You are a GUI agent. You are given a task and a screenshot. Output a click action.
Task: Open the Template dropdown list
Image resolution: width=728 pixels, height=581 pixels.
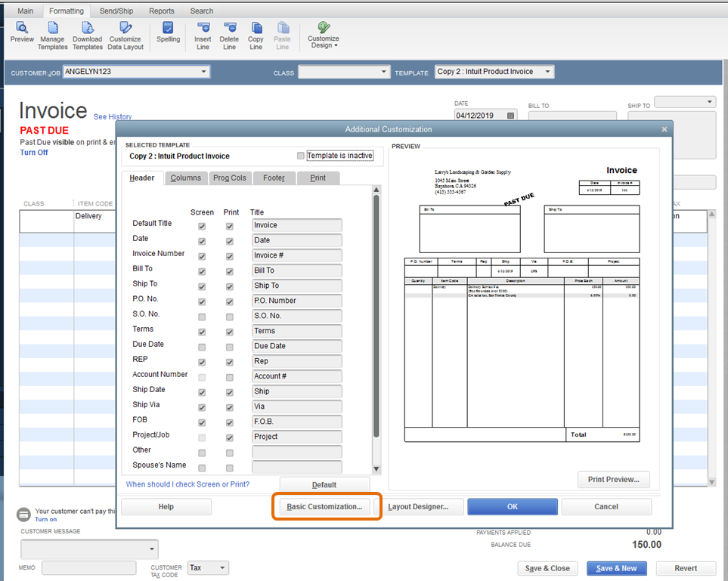click(547, 72)
